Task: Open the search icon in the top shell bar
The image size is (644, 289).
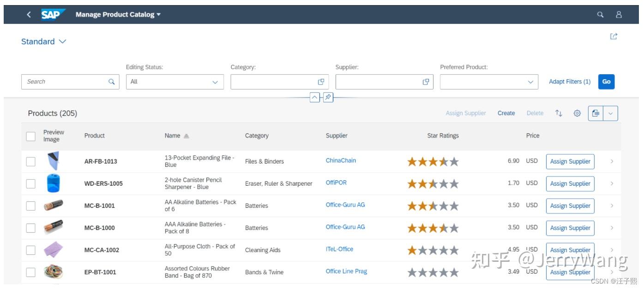Action: coord(601,14)
